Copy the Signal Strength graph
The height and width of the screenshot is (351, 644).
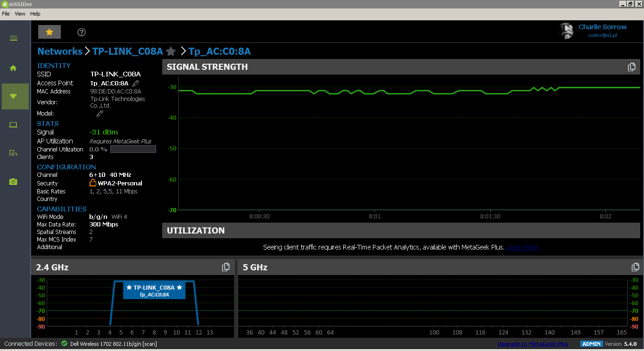631,67
